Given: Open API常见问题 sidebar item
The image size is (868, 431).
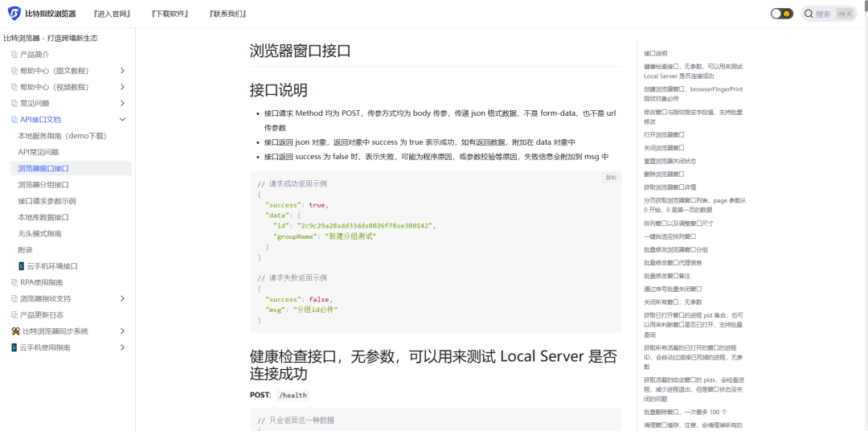Looking at the screenshot, I should (x=39, y=152).
